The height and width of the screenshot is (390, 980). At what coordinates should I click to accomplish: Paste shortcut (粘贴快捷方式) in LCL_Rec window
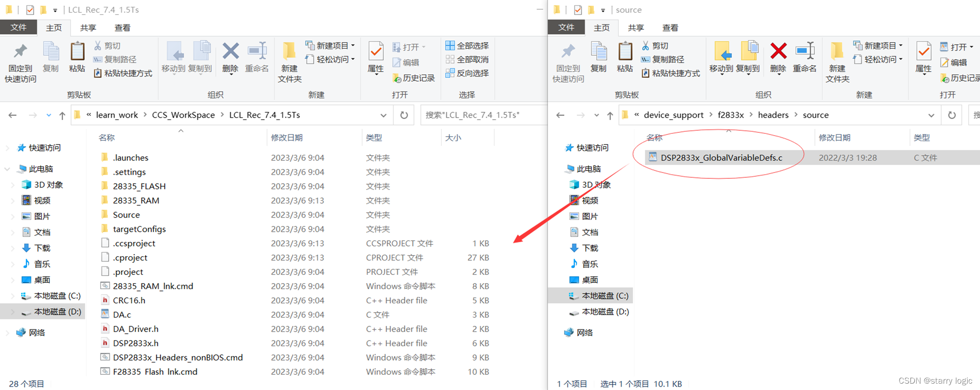tap(123, 73)
